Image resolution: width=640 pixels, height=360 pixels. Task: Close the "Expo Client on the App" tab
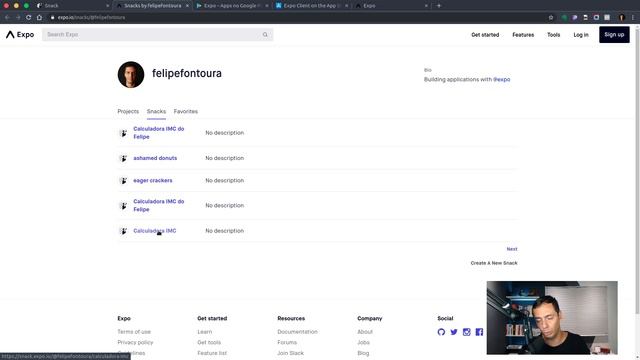346,6
